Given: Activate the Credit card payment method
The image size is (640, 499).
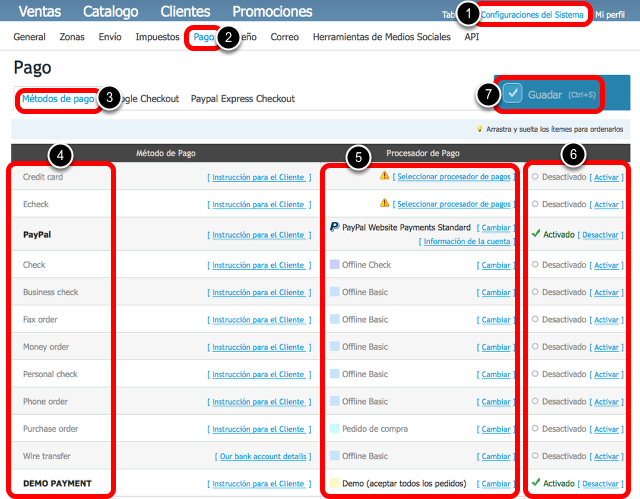Looking at the screenshot, I should (x=605, y=177).
